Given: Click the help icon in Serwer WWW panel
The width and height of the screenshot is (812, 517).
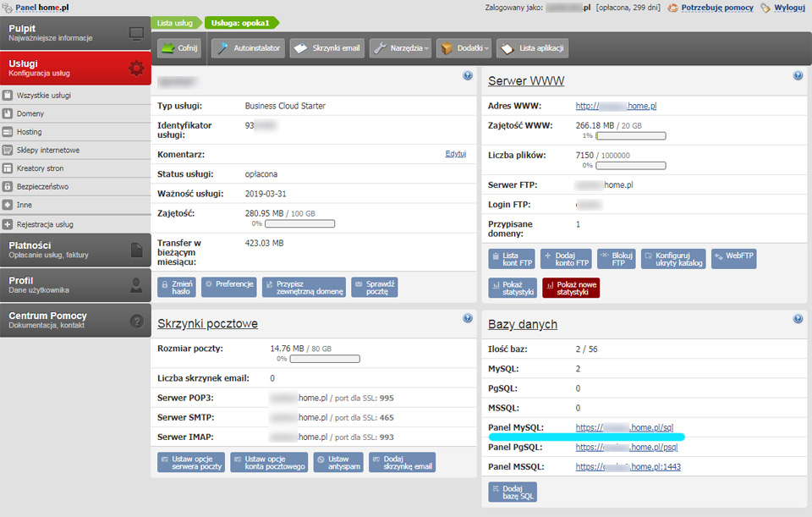Looking at the screenshot, I should pos(798,75).
